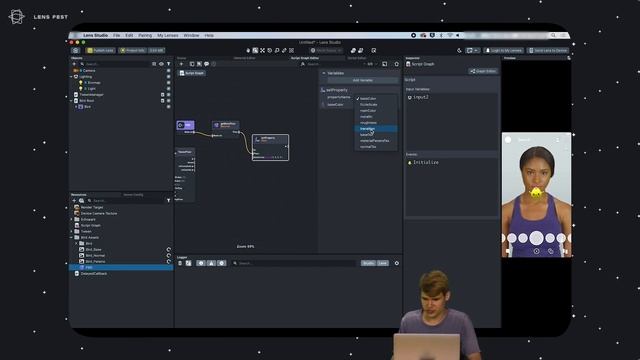Click the Envmap light bulb icon
Viewport: 640px width, 360px height.
81,82
